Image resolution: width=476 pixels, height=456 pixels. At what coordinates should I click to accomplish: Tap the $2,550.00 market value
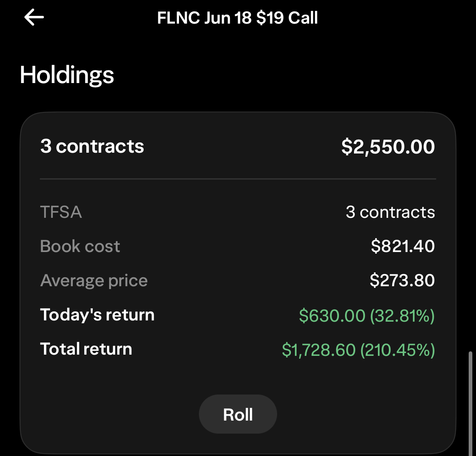tap(388, 147)
